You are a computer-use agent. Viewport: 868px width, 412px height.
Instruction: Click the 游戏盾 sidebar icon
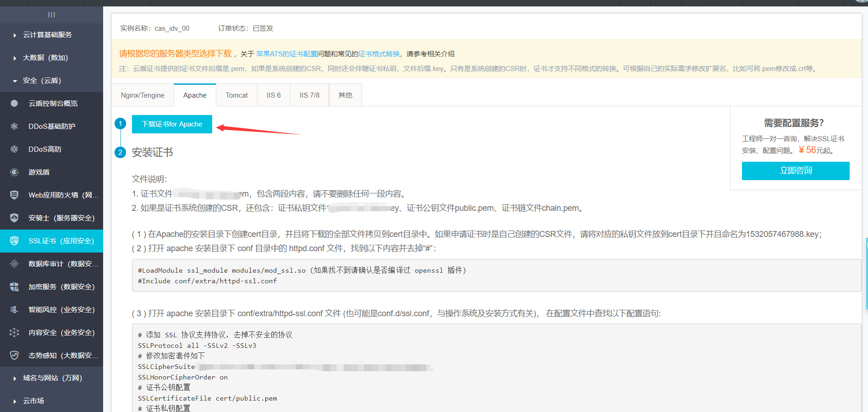click(14, 172)
